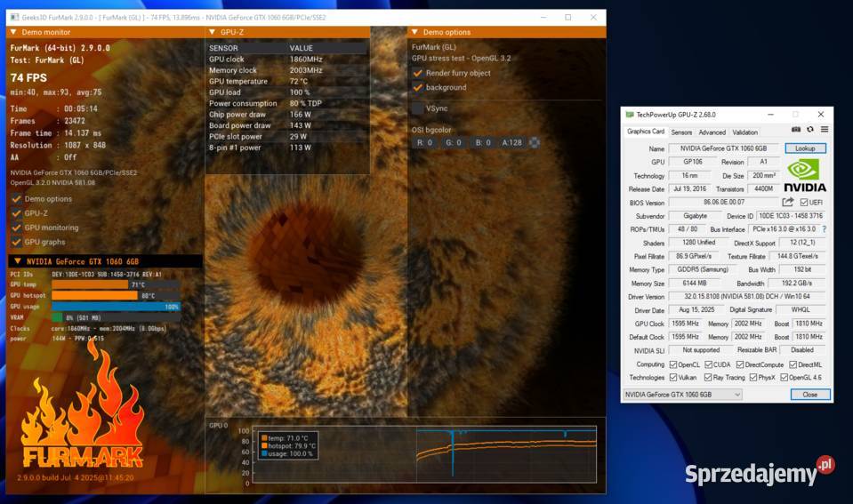Image resolution: width=853 pixels, height=504 pixels.
Task: Click the GPU temperature 72 °C value
Action: click(x=299, y=82)
